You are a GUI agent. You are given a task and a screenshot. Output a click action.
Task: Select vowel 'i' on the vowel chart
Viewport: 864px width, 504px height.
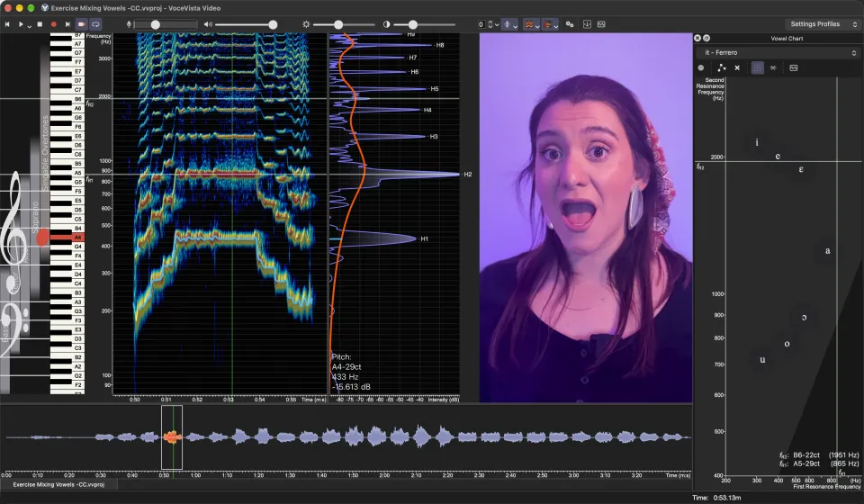coord(757,142)
